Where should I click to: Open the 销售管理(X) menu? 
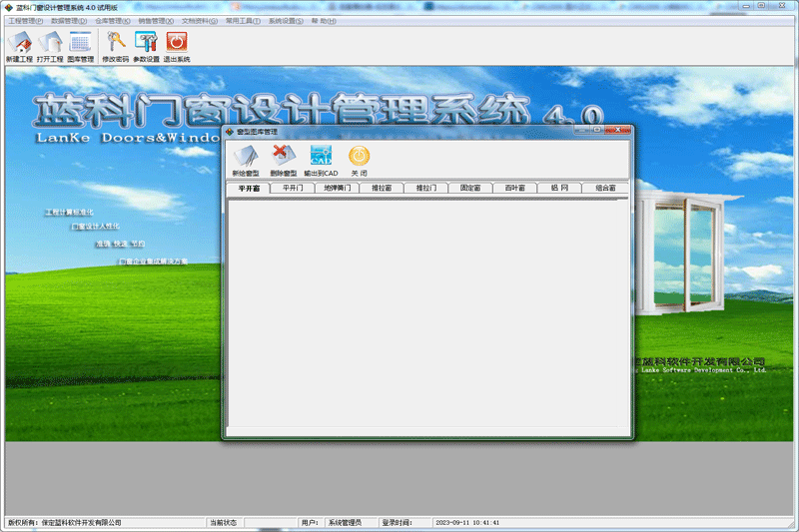[156, 21]
